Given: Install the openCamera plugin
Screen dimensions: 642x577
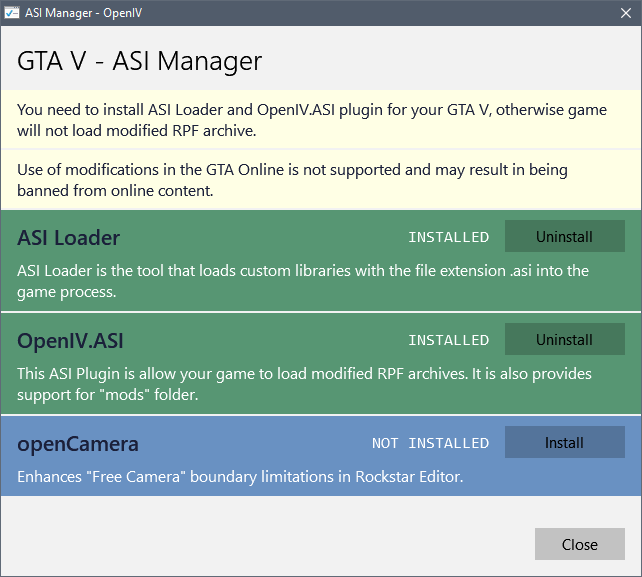Looking at the screenshot, I should 564,442.
